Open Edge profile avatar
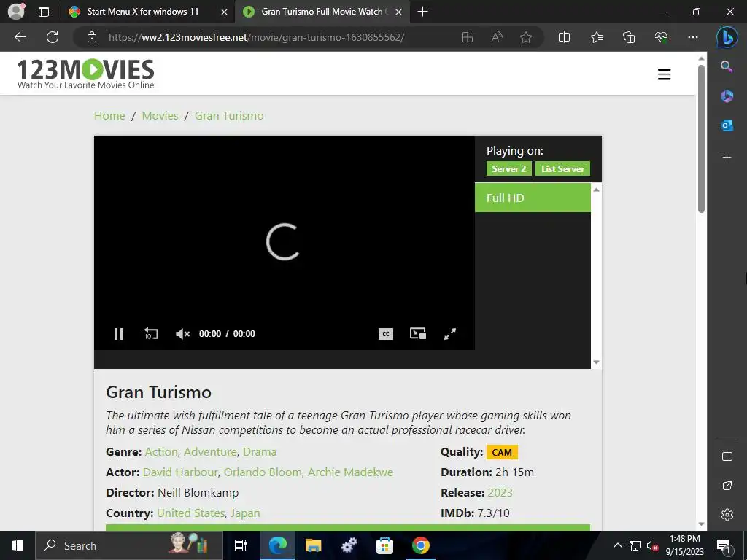The height and width of the screenshot is (560, 747). (x=17, y=12)
